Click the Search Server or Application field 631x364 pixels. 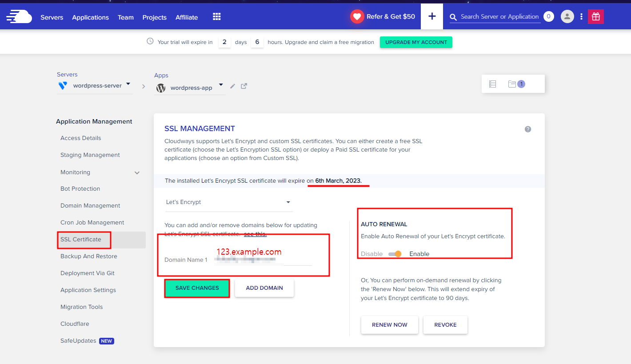[500, 17]
